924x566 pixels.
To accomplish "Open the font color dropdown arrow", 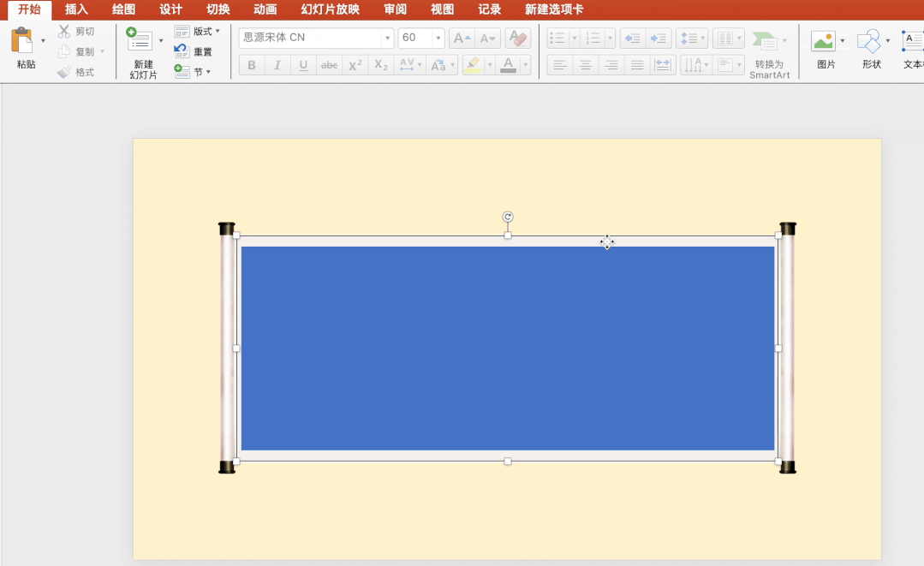I will (525, 65).
